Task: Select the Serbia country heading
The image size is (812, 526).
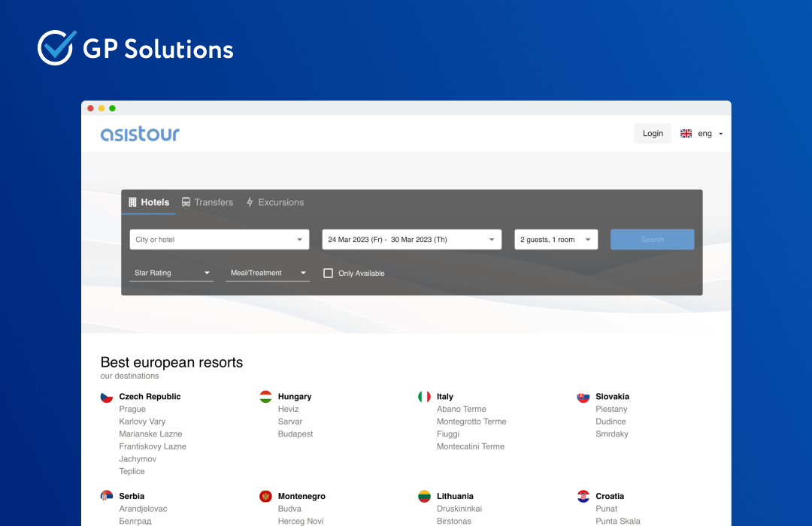Action: coord(132,496)
